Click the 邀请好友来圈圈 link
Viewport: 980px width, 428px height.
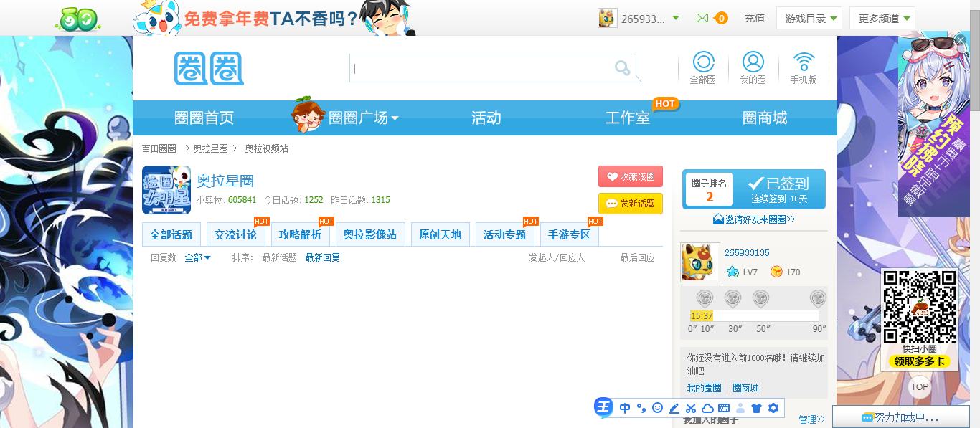754,219
